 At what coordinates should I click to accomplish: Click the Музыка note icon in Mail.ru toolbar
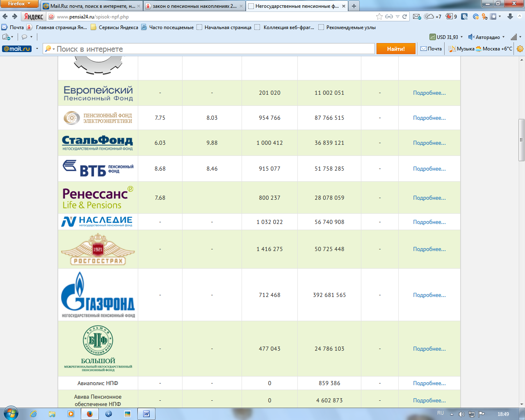pos(452,49)
